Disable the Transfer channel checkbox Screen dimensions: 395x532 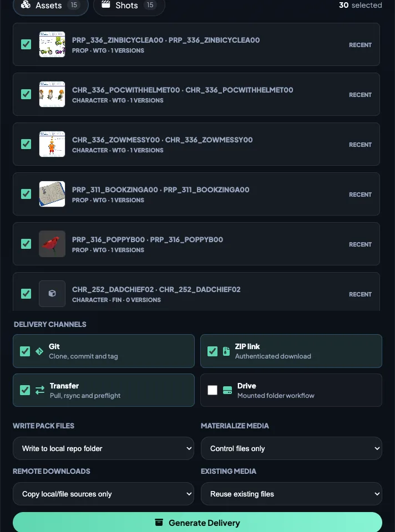25,391
